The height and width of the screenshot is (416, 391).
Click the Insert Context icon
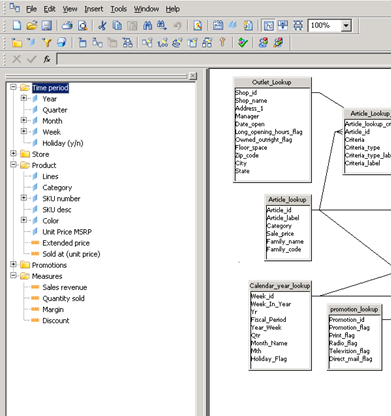[x=127, y=43]
